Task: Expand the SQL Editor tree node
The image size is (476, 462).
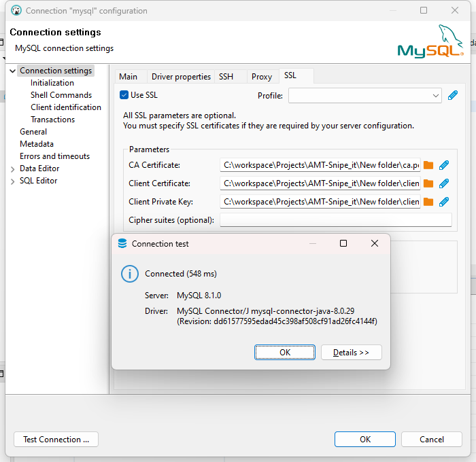Action: 12,181
